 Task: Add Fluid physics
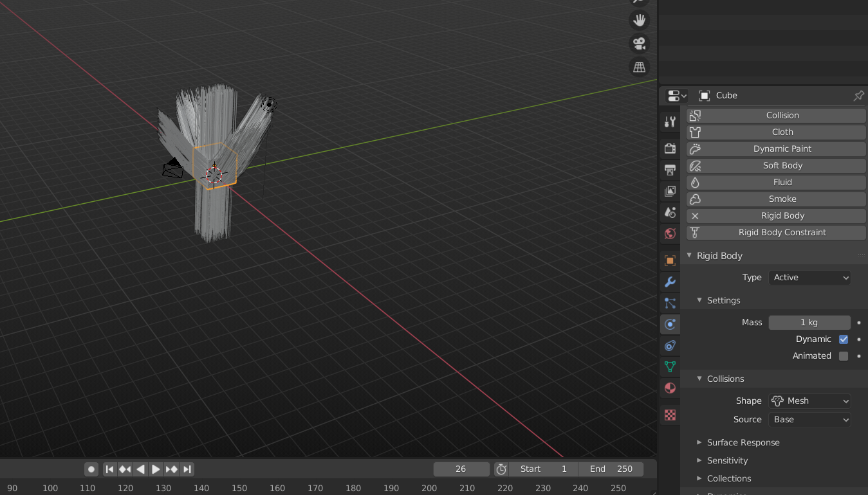click(x=776, y=182)
